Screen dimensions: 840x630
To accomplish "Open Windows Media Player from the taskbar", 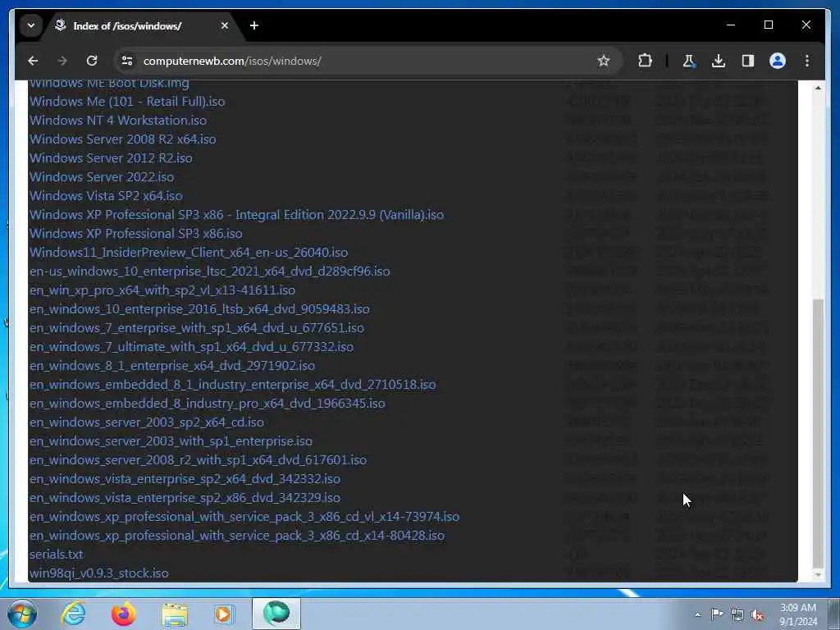I will (x=223, y=614).
